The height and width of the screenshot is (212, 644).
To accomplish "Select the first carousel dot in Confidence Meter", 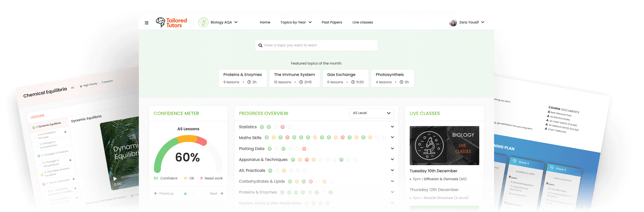I will [x=185, y=194].
